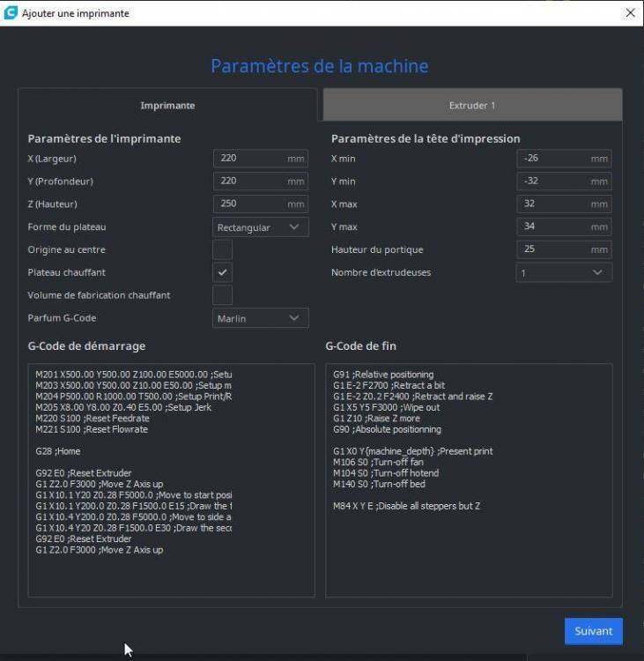Switch to the Imprimante tab
Viewport: 644px width, 661px height.
[167, 106]
